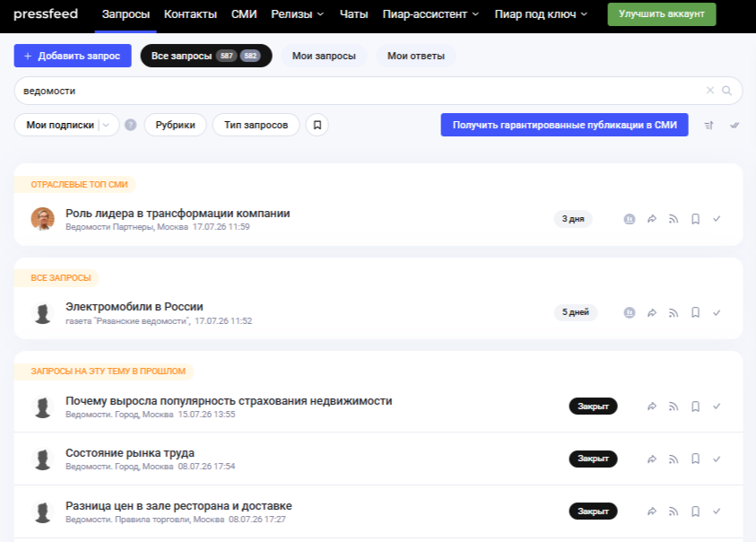Image resolution: width=756 pixels, height=542 pixels.
Task: Open the "СМИ" section
Action: (244, 14)
